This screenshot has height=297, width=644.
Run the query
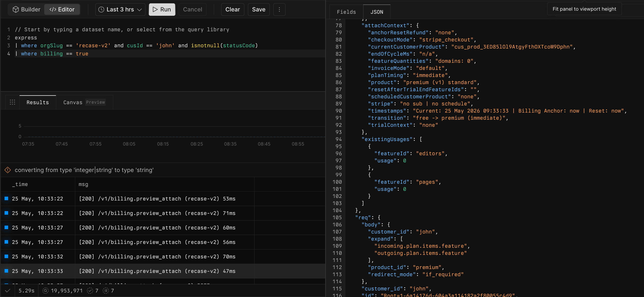162,9
